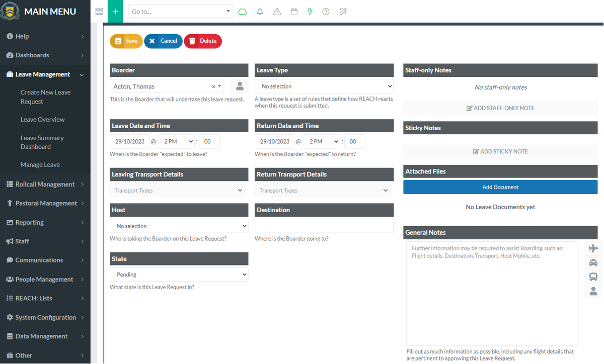Click the Destination text field
Viewport: 604px width, 364px height.
click(x=324, y=226)
